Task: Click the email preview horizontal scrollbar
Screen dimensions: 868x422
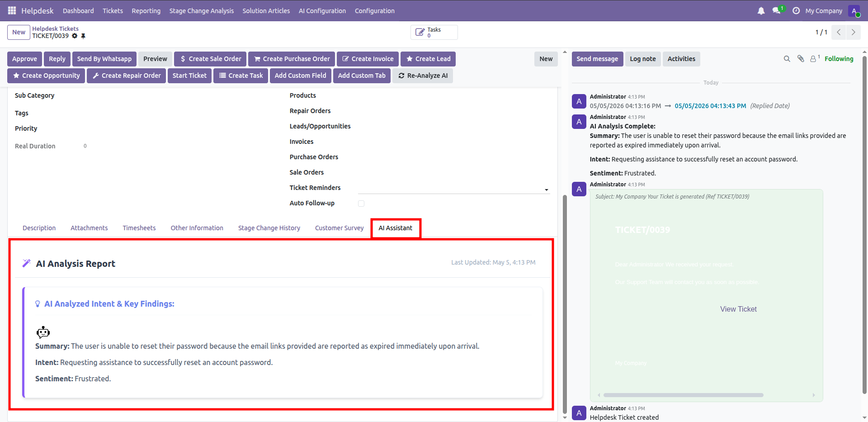Action: tap(683, 395)
